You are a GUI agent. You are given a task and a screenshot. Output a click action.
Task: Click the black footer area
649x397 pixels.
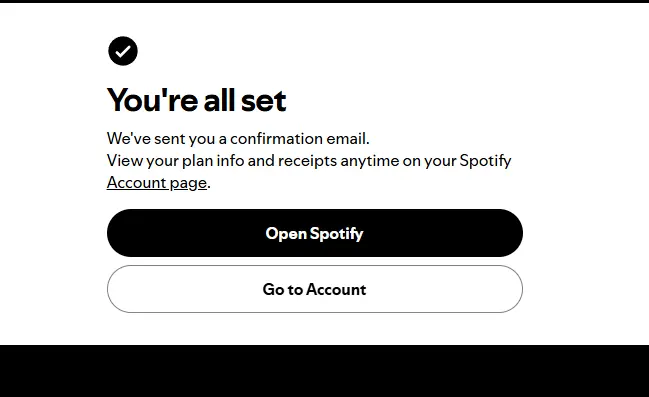(324, 371)
